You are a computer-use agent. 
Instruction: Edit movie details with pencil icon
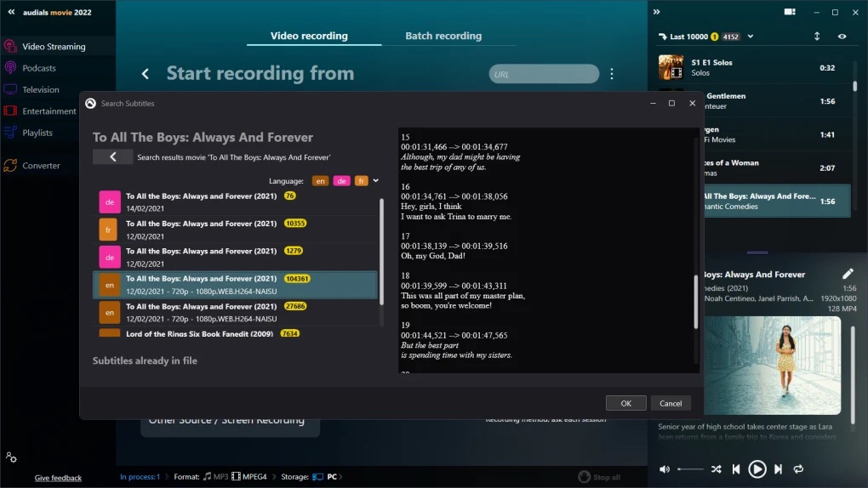(x=848, y=274)
